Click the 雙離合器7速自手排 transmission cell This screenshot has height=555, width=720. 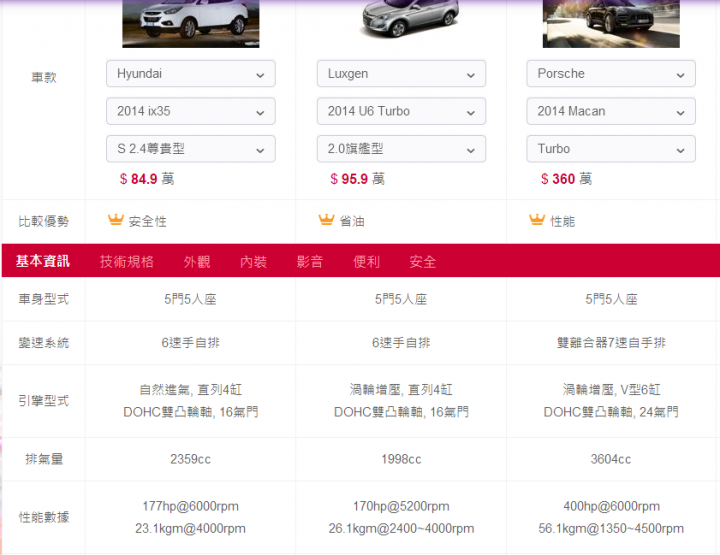tap(611, 343)
